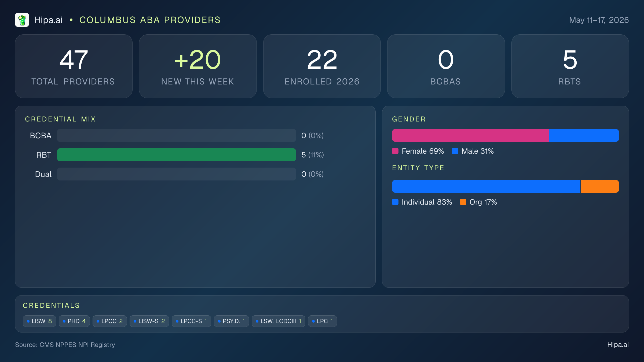
Task: Click the blue male segment of gender bar
Action: 584,135
